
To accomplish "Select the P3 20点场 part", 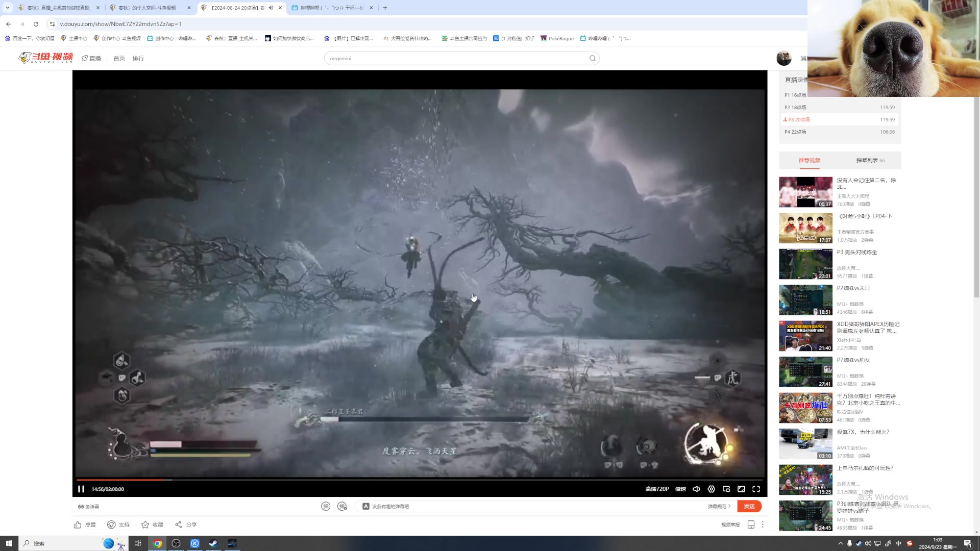I will click(840, 119).
